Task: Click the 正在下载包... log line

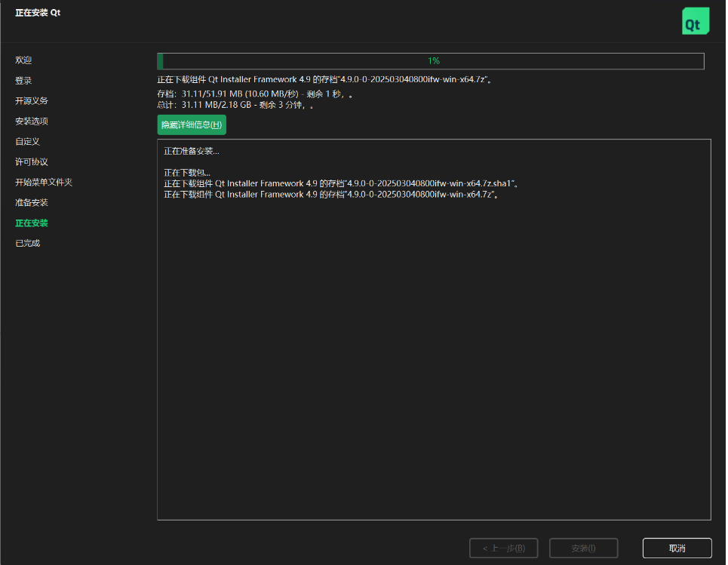Action: click(x=187, y=173)
